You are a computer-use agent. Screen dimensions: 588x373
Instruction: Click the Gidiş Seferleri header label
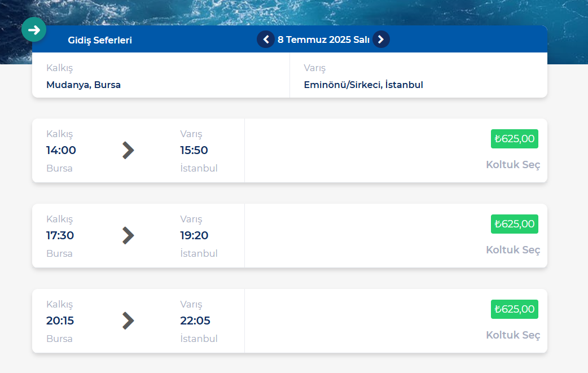tap(100, 40)
